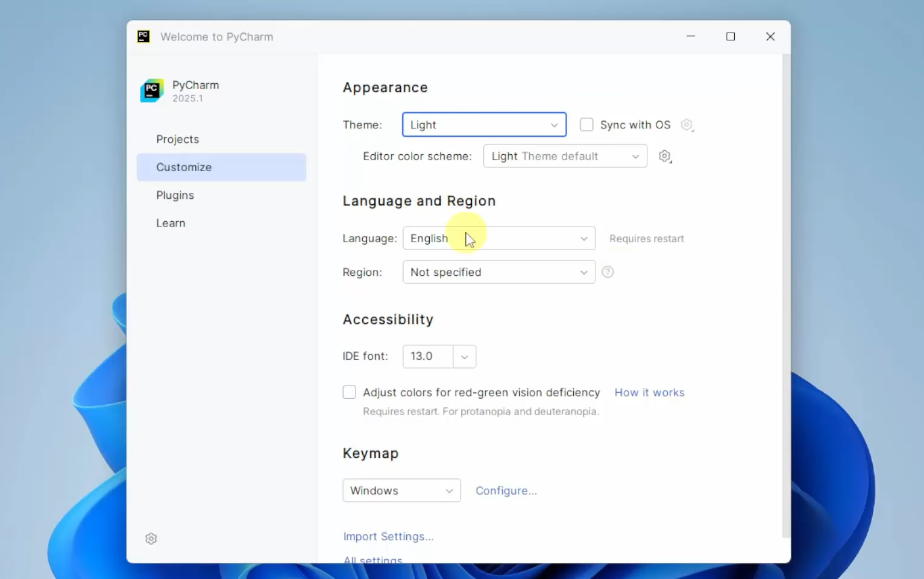This screenshot has height=579, width=924.
Task: Switch to the Projects section
Action: (178, 139)
